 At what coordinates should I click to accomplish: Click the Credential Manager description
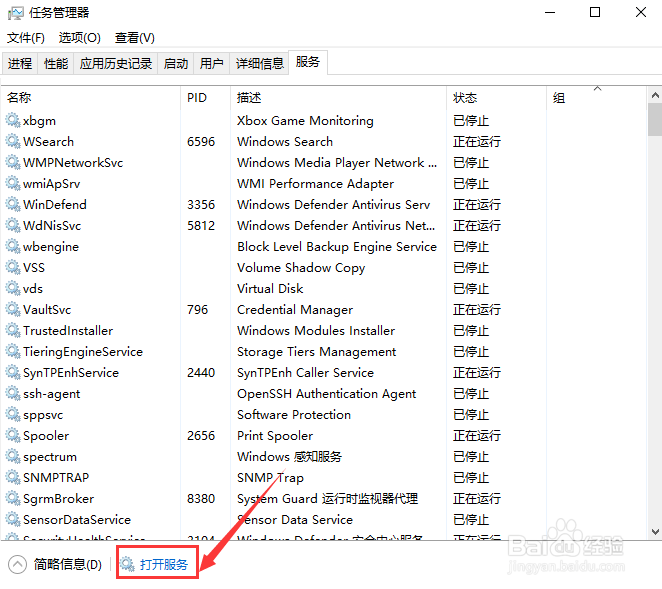click(x=295, y=309)
